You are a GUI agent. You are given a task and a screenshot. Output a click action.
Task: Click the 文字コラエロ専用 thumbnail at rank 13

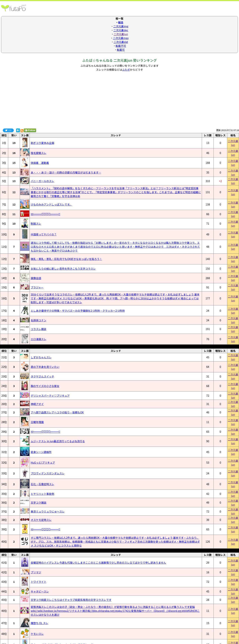pos(25,268)
